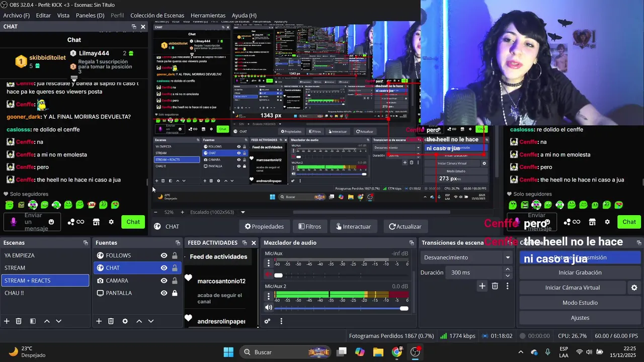Select YA EMPIEZA scene
Screen dimensions: 644x362
tap(45, 255)
